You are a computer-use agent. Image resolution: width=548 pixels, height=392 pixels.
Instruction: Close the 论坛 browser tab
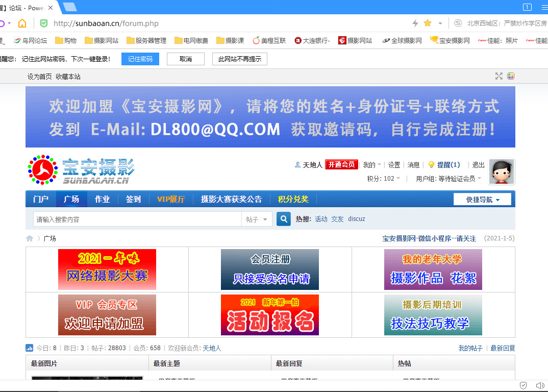click(x=51, y=8)
